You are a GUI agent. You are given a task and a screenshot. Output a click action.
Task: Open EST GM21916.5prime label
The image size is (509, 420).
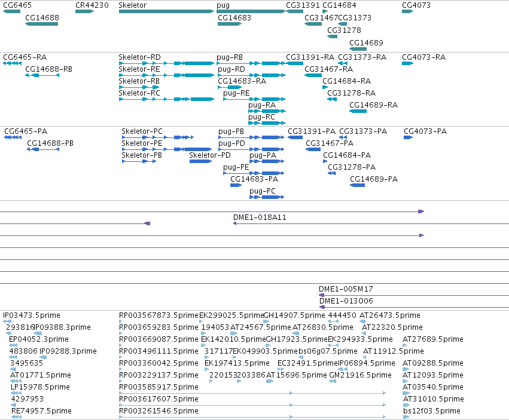[360, 375]
